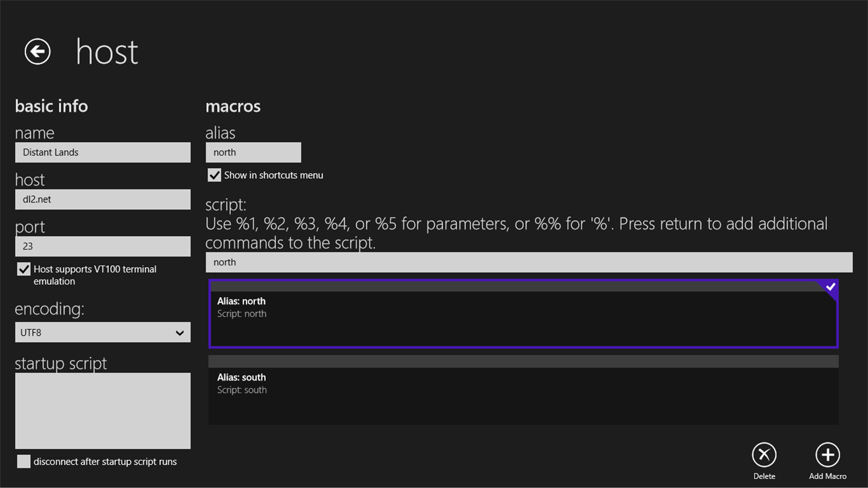Enable disconnect after startup script runs
Screen dimensions: 868x488
24,461
